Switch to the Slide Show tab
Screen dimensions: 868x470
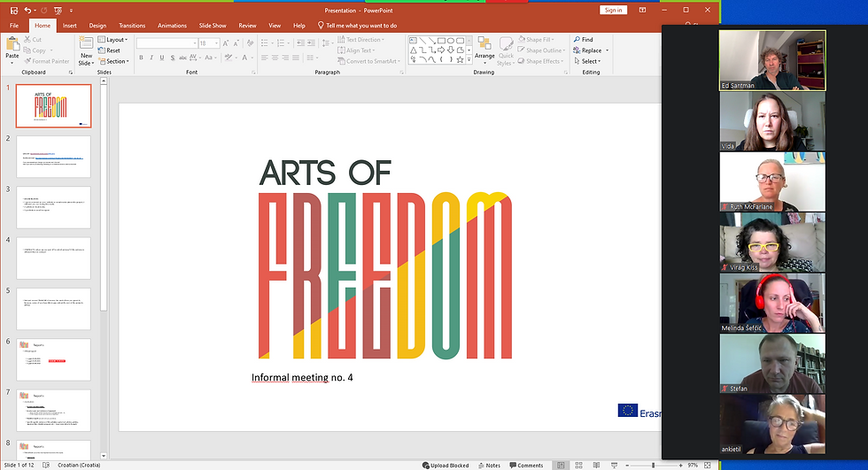(x=213, y=26)
